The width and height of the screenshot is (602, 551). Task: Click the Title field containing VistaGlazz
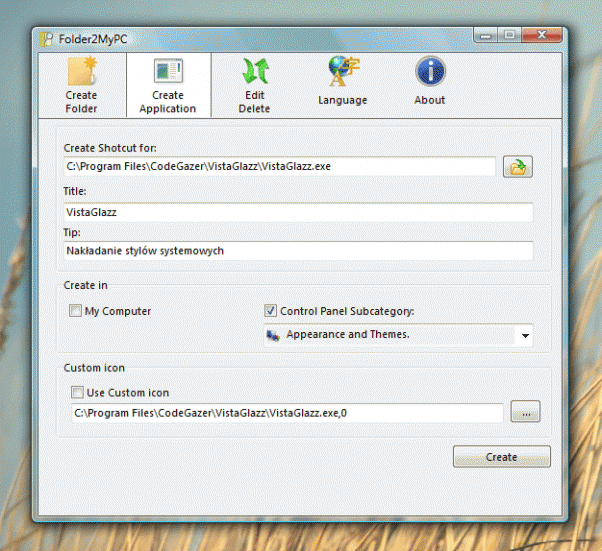point(298,212)
